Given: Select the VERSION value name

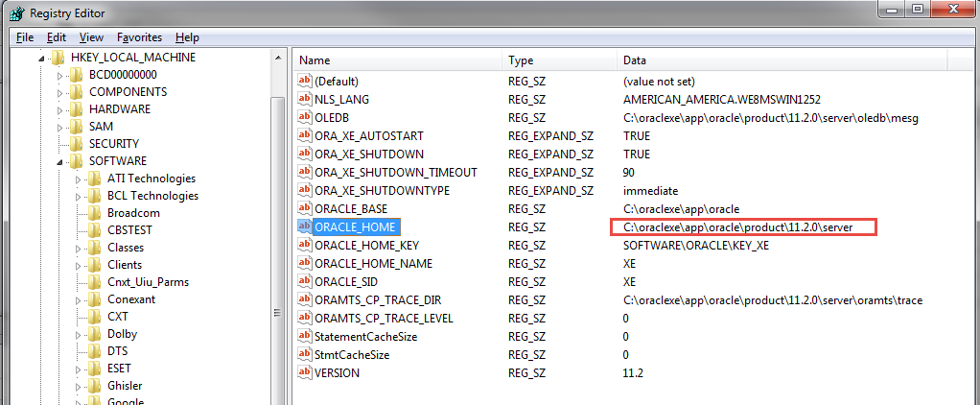Looking at the screenshot, I should pyautogui.click(x=337, y=372).
